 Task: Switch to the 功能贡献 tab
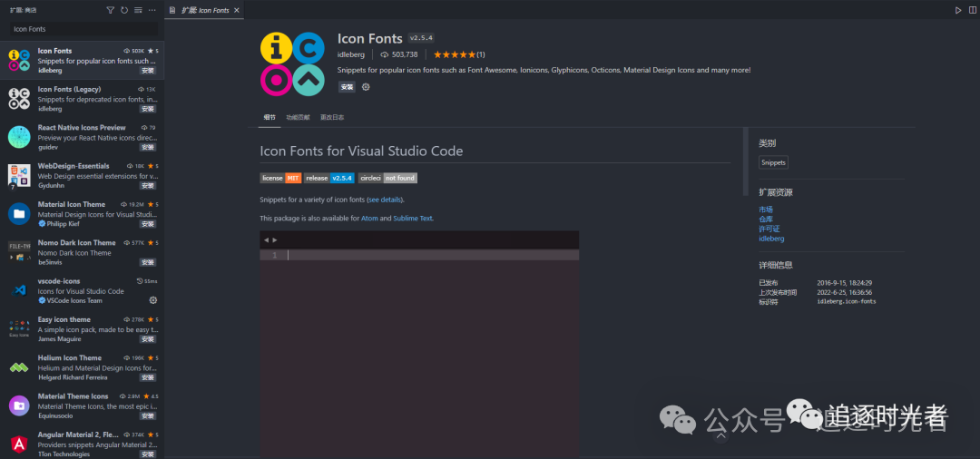tap(298, 117)
